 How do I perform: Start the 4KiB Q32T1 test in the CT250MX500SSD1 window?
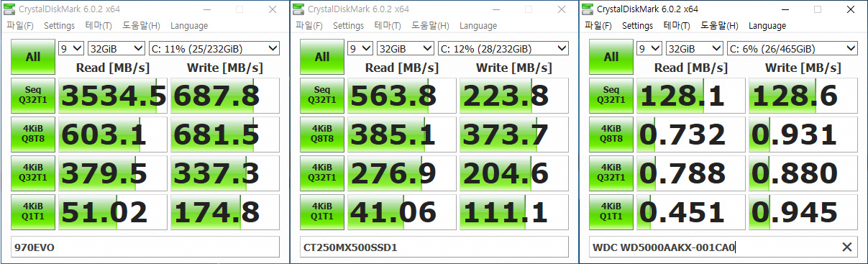pos(322,173)
